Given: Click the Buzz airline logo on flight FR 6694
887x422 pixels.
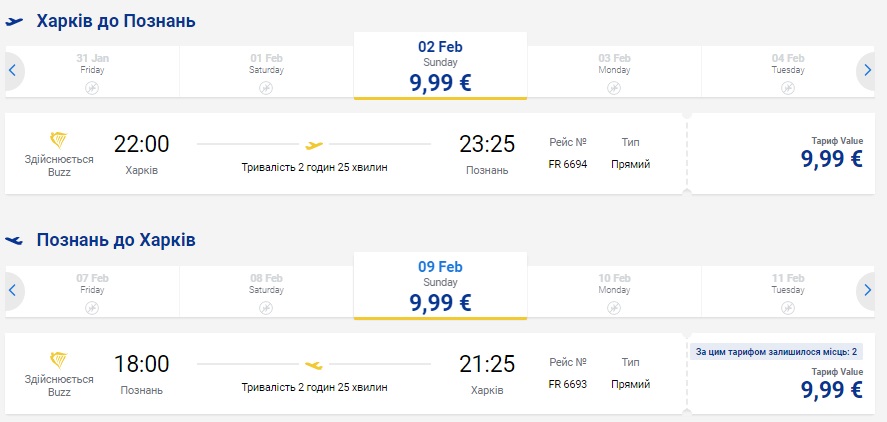Looking at the screenshot, I should point(59,141).
